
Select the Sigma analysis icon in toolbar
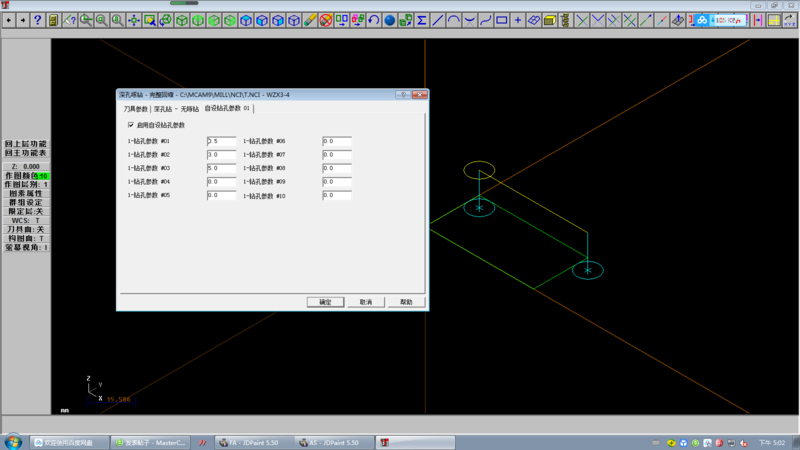pyautogui.click(x=421, y=20)
